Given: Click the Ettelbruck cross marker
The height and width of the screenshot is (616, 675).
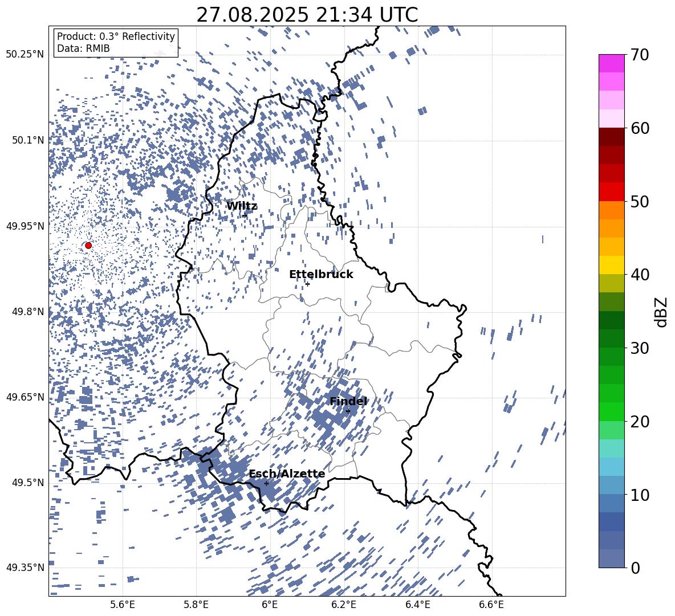Looking at the screenshot, I should 307,284.
